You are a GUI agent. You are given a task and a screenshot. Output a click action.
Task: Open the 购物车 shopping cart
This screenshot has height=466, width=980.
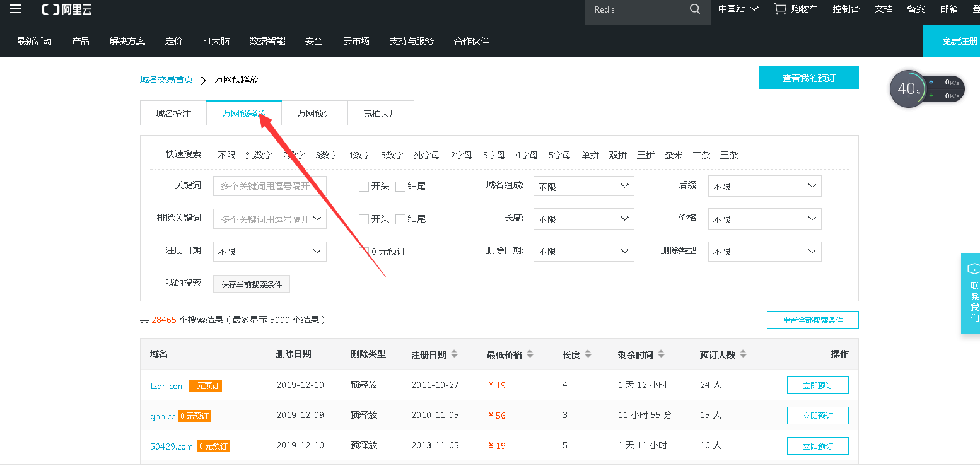pos(795,9)
